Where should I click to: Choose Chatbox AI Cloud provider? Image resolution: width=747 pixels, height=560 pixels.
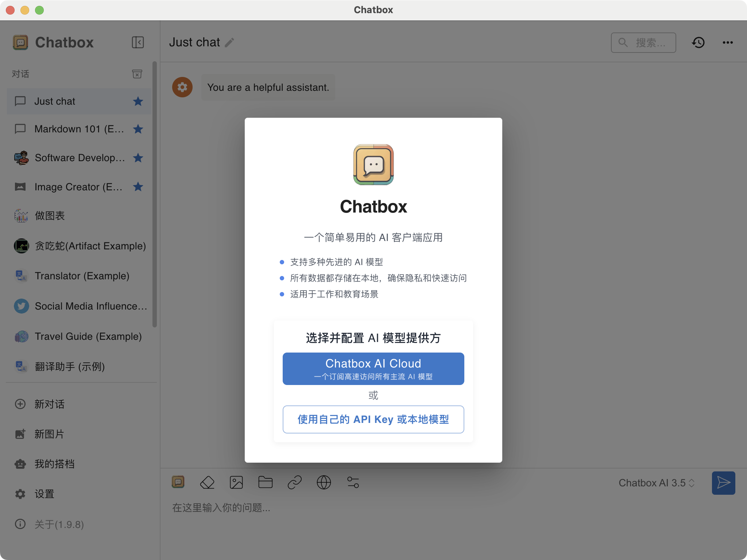point(373,369)
